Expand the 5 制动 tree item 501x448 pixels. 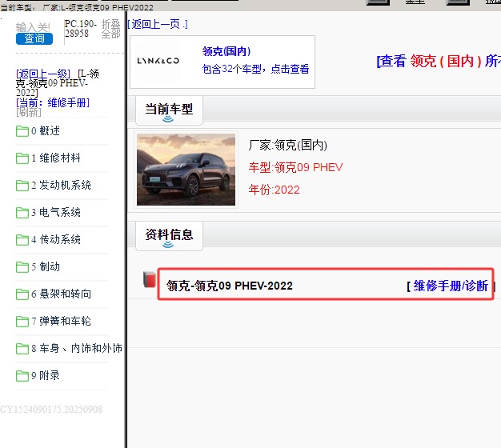coord(46,266)
